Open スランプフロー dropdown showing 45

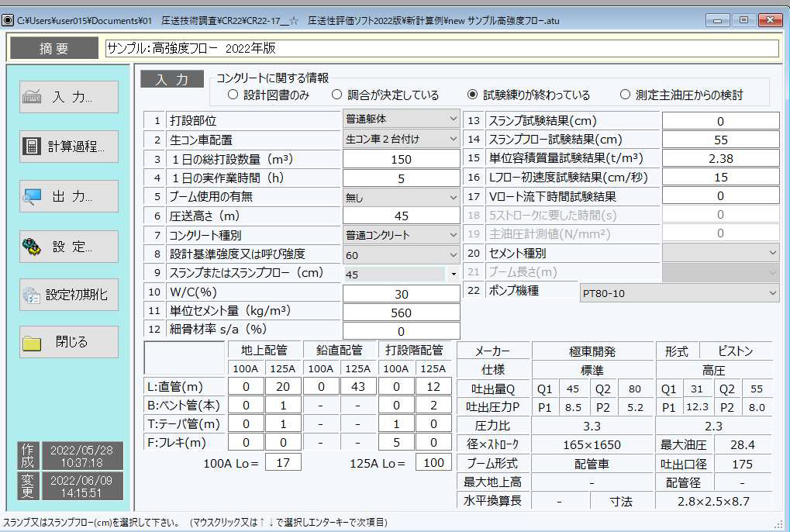click(x=401, y=274)
